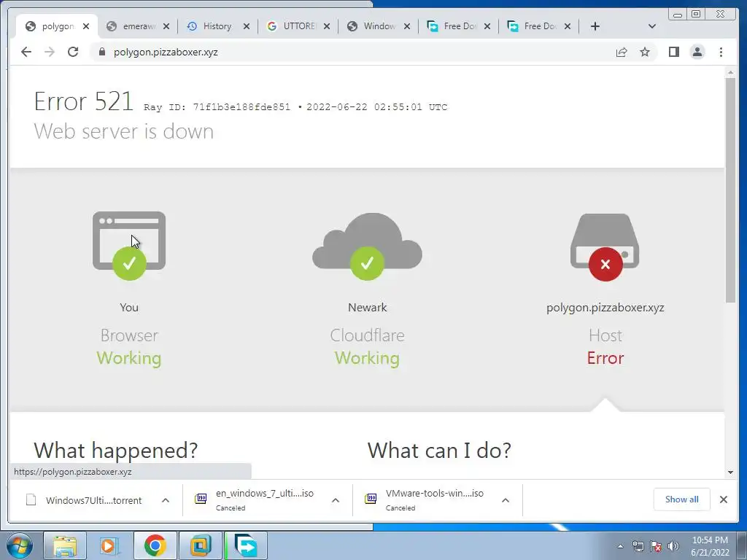Close the downloads bar
This screenshot has width=747, height=560.
coord(723,499)
